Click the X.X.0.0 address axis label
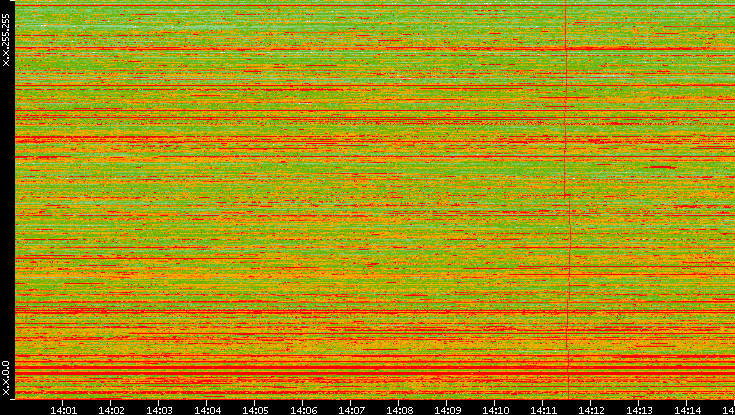735x415 pixels. 6,378
